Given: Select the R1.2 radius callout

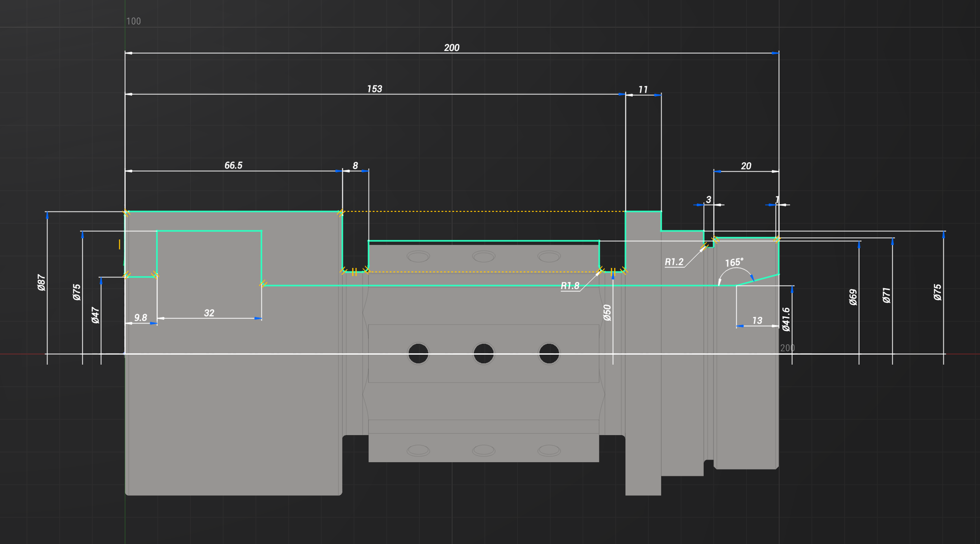Looking at the screenshot, I should (x=674, y=262).
